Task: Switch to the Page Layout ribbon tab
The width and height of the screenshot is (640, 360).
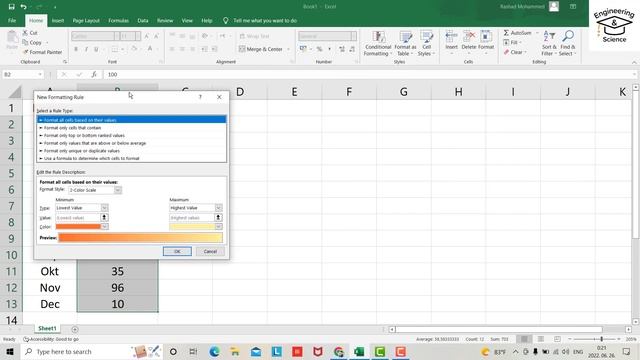Action: (86, 20)
